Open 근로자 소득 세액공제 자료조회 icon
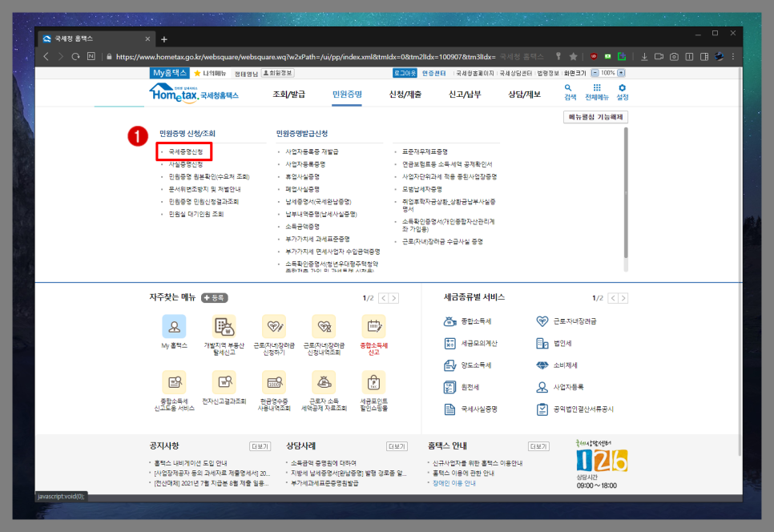The height and width of the screenshot is (532, 774). pyautogui.click(x=324, y=382)
